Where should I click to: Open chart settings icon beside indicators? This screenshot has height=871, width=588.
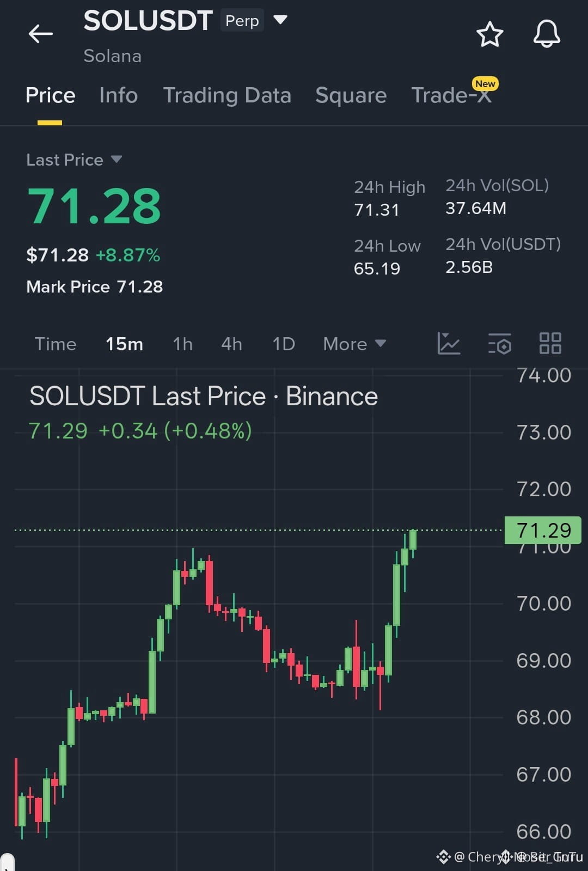pyautogui.click(x=499, y=344)
